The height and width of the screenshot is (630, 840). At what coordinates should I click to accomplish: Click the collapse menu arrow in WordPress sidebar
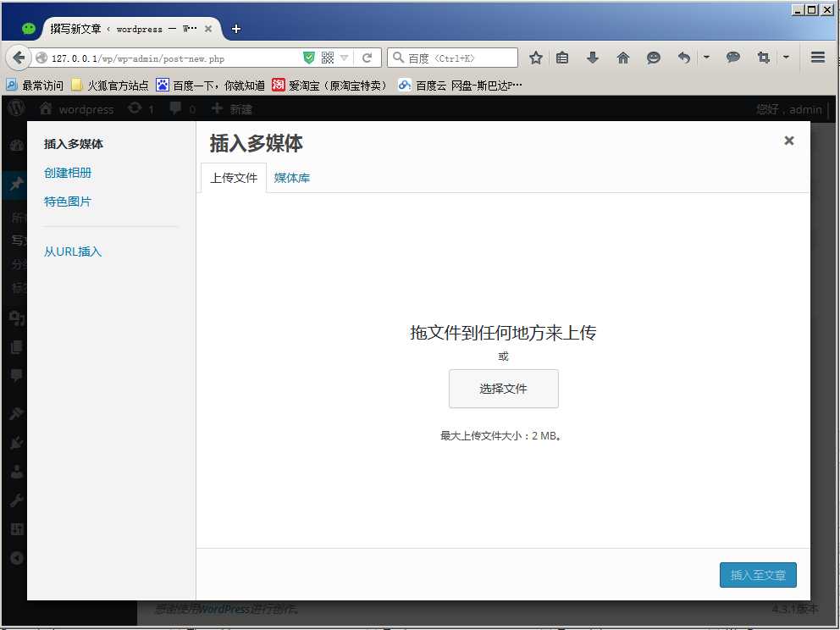(17, 558)
